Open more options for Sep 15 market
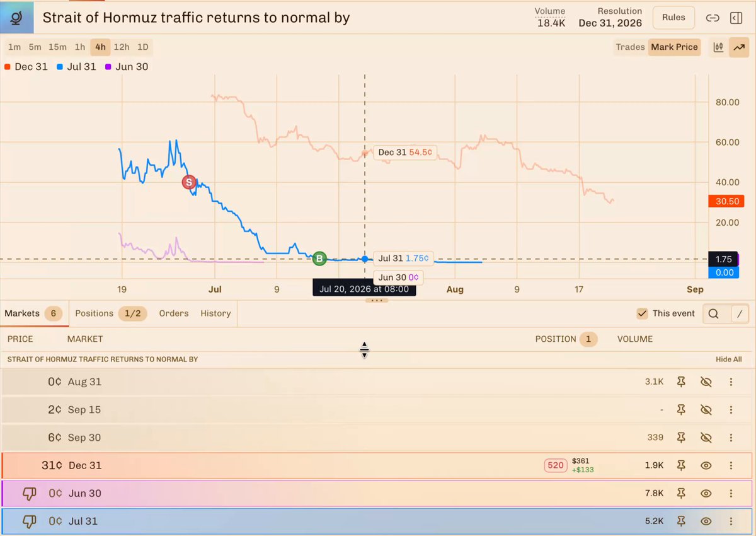This screenshot has width=756, height=536. pyautogui.click(x=731, y=410)
